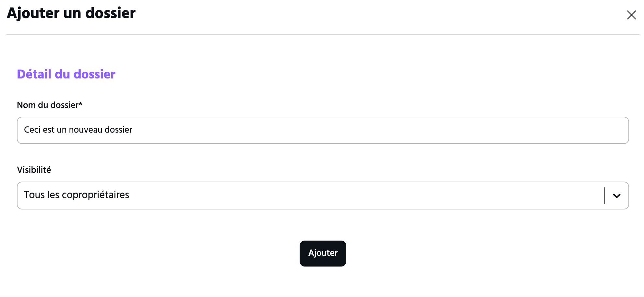The width and height of the screenshot is (644, 297).
Task: Dismiss the dialog using the close cross
Action: pos(631,15)
